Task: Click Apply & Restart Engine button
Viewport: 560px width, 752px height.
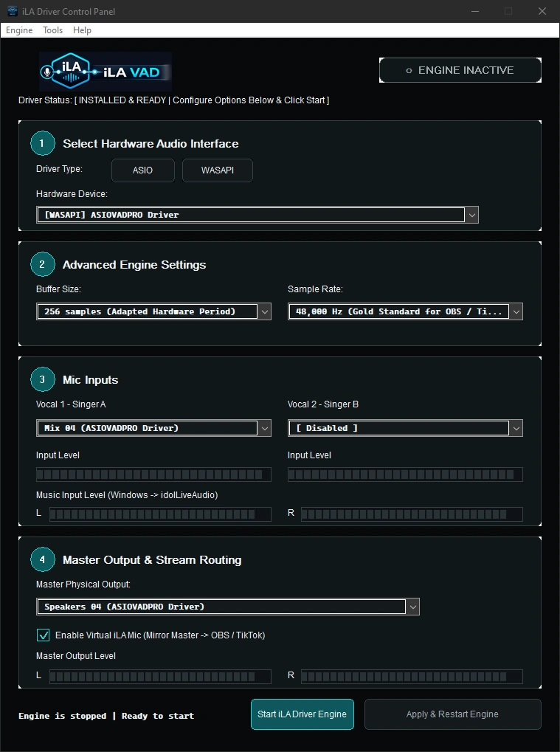Action: point(452,714)
